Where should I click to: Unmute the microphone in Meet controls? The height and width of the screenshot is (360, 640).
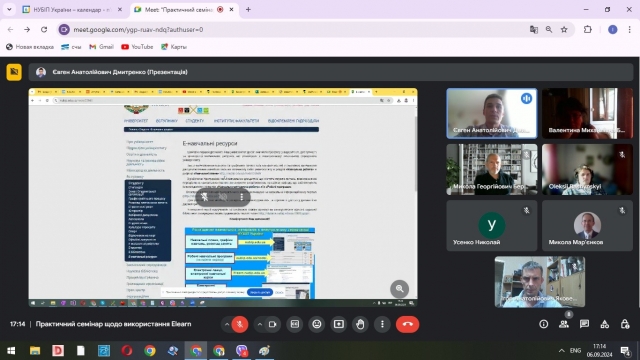(x=240, y=324)
